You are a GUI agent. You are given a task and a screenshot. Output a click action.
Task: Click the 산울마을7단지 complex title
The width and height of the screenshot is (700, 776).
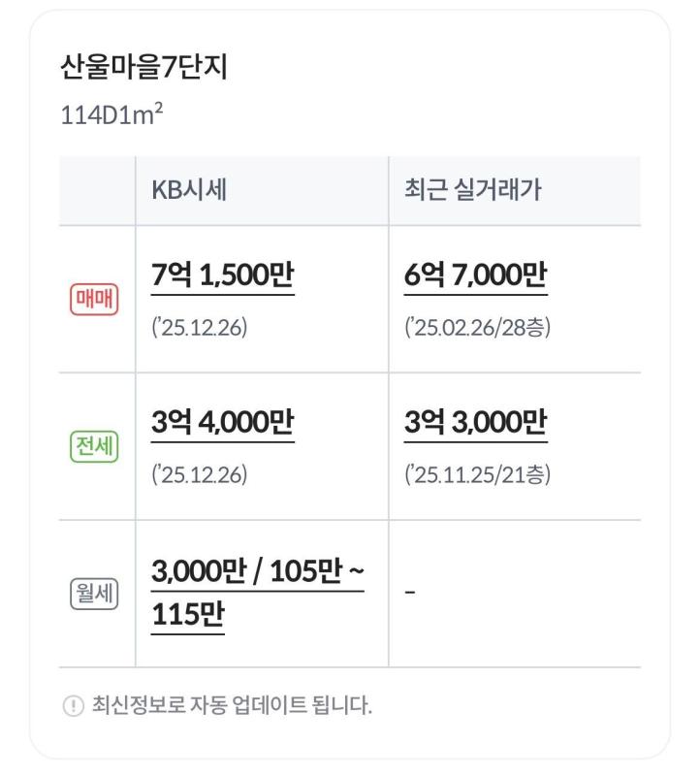click(143, 66)
